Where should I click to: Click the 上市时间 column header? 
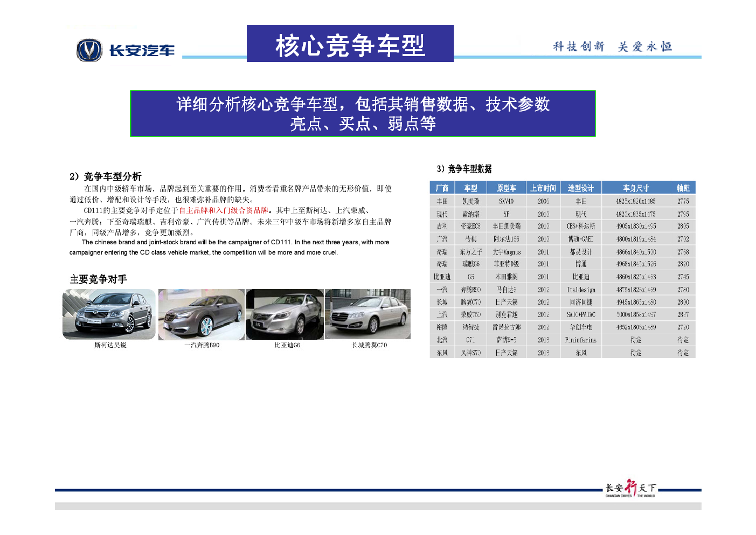(x=543, y=188)
